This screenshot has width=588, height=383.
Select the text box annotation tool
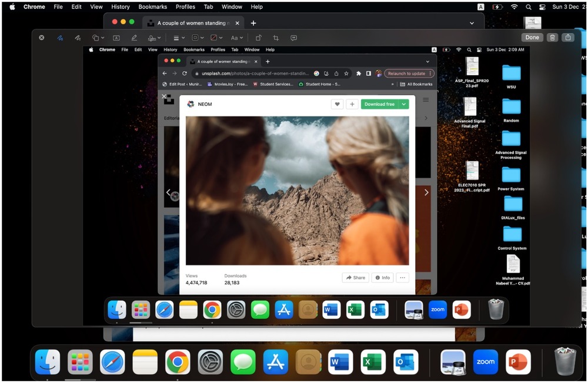click(116, 38)
